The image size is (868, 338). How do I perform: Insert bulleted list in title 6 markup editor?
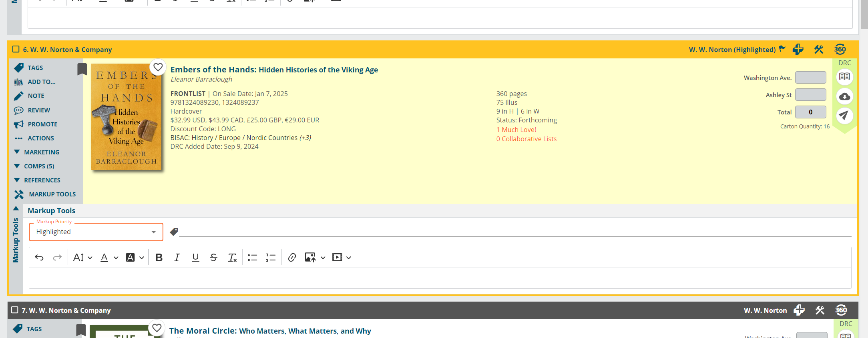252,257
